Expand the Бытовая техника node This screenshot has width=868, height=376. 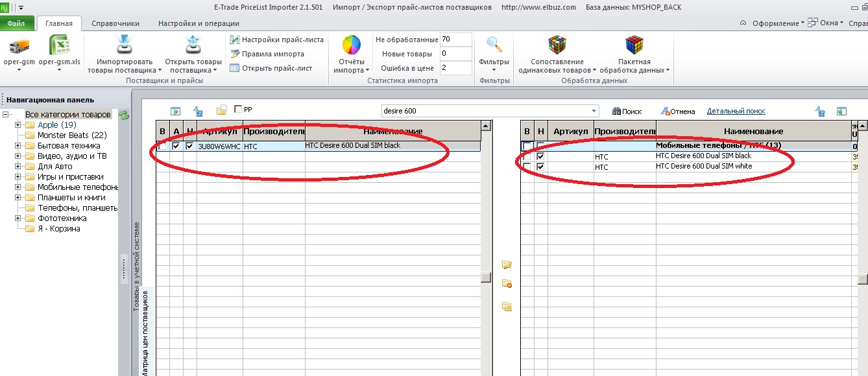18,146
